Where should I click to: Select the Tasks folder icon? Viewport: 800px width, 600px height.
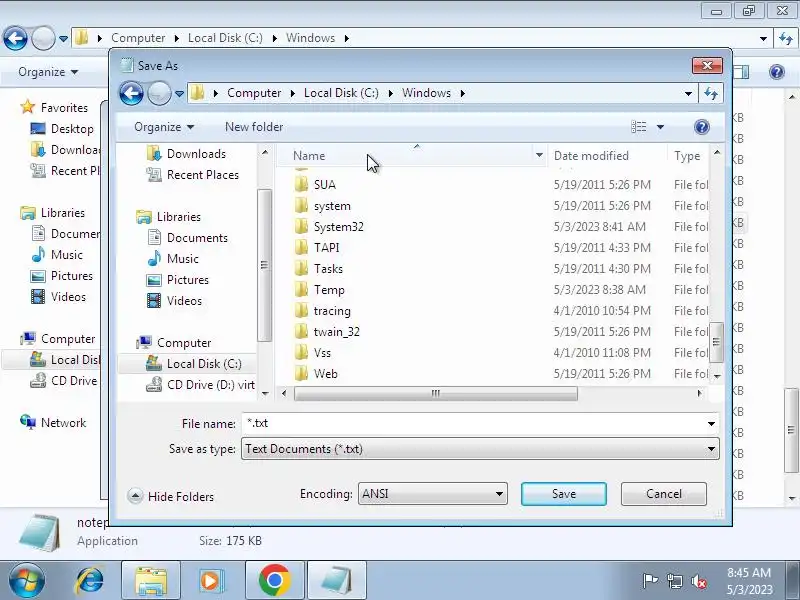pyautogui.click(x=302, y=268)
